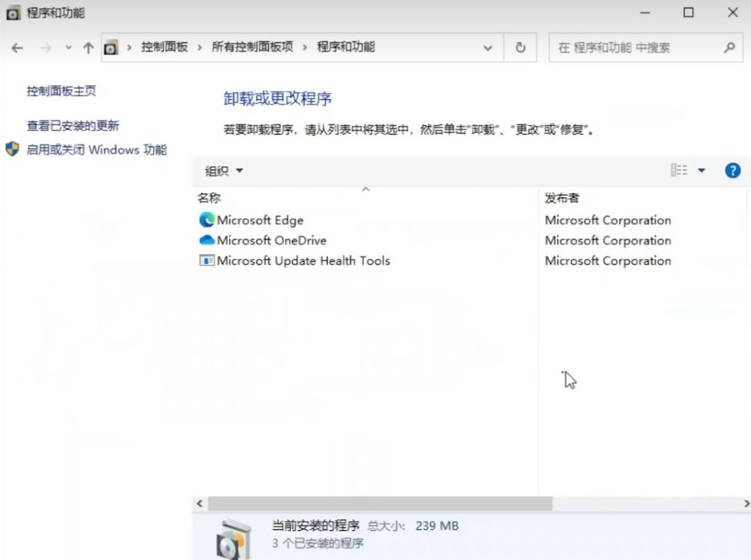The image size is (751, 560).
Task: Click 程序和功能 breadcrumb
Action: coord(346,47)
